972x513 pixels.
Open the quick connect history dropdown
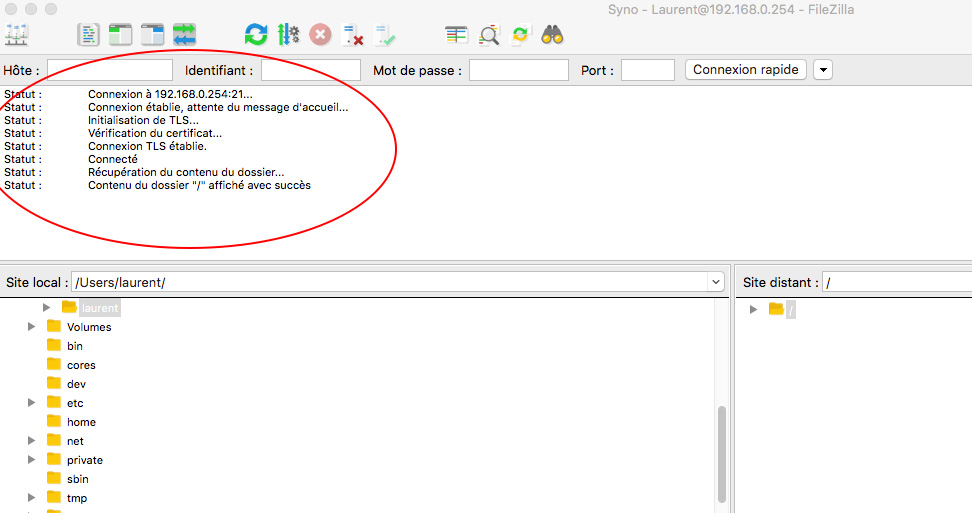[823, 69]
